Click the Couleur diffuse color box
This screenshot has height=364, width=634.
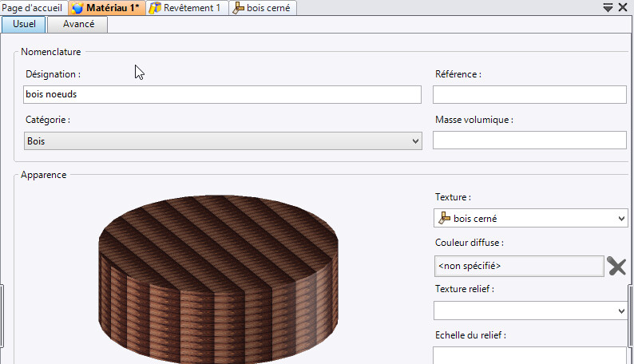519,266
